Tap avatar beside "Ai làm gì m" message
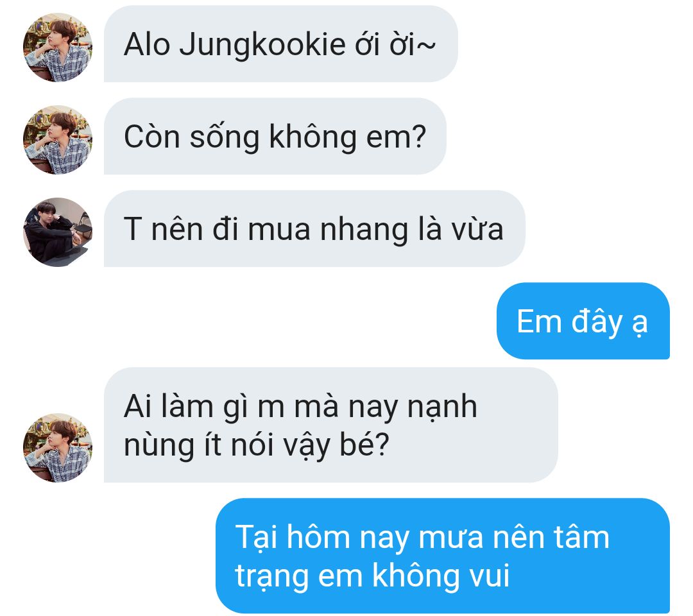Screen dimensions: 693x616 coord(58,448)
